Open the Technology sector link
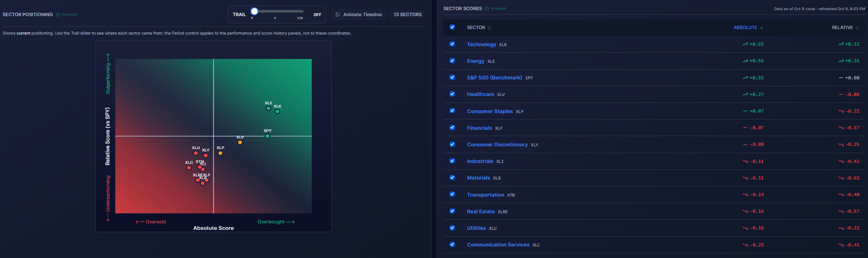 coord(481,44)
